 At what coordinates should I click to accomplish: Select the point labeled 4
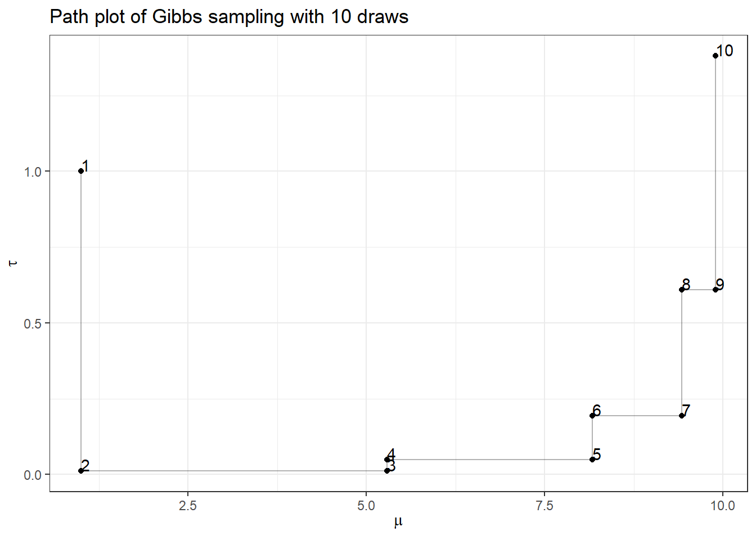click(x=387, y=460)
